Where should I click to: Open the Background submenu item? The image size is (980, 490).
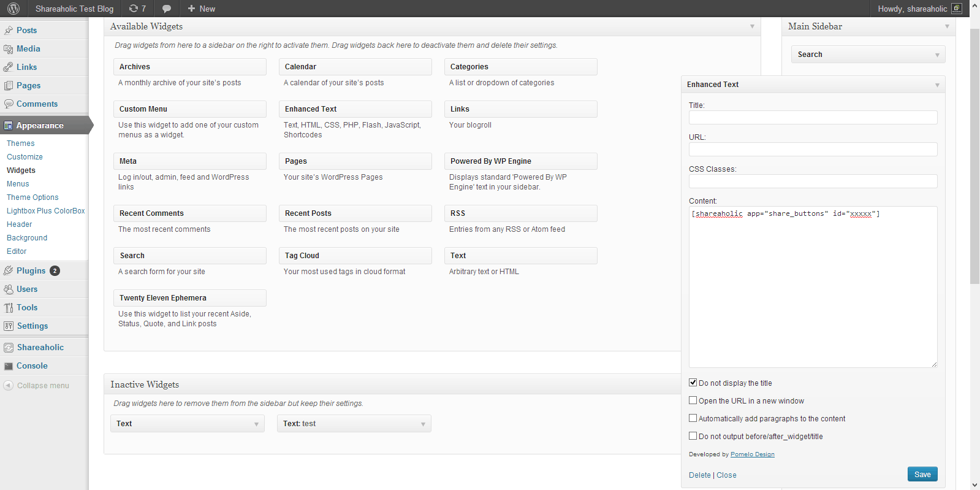point(27,238)
